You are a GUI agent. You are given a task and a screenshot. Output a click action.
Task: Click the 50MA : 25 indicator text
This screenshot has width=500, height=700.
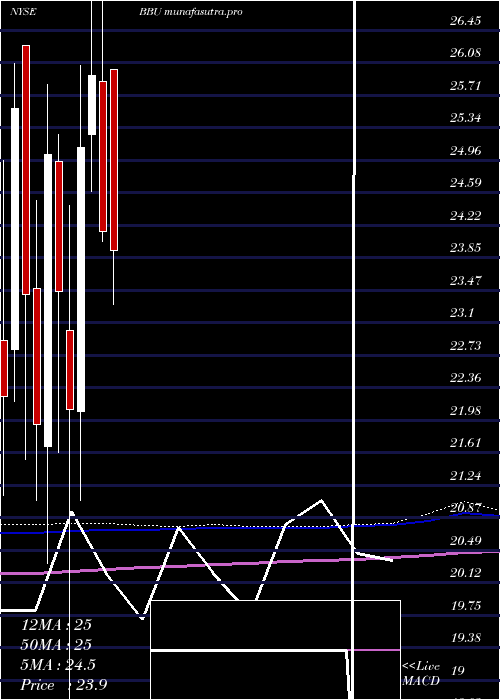(56, 644)
